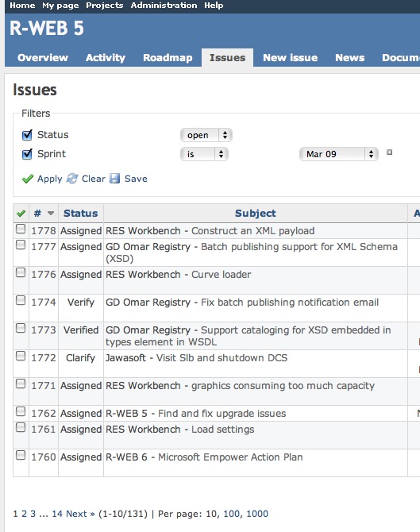Click the small plus icon beside Mar 09
Viewport: 420px width, 532px height.
[390, 152]
